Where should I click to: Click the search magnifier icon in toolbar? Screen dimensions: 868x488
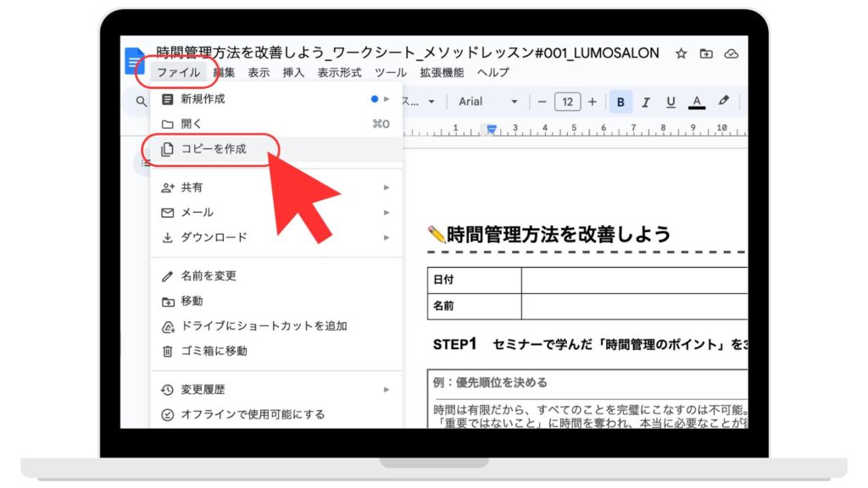[142, 102]
